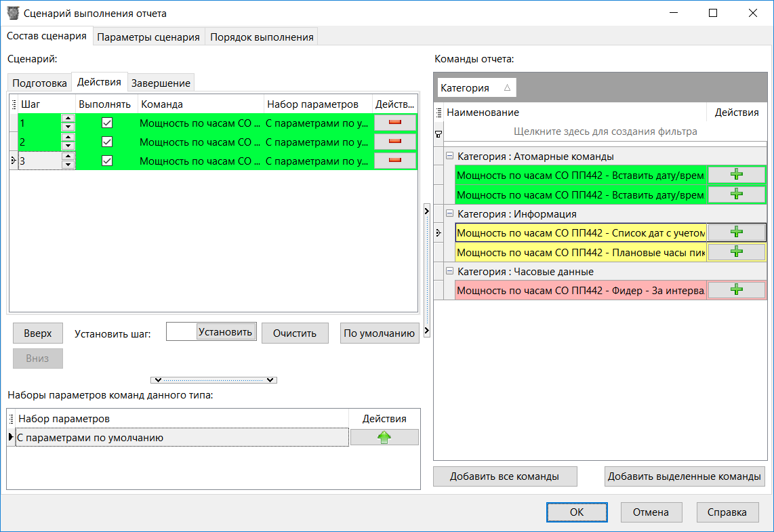
Task: Open the 'Завершение' tab
Action: [160, 81]
